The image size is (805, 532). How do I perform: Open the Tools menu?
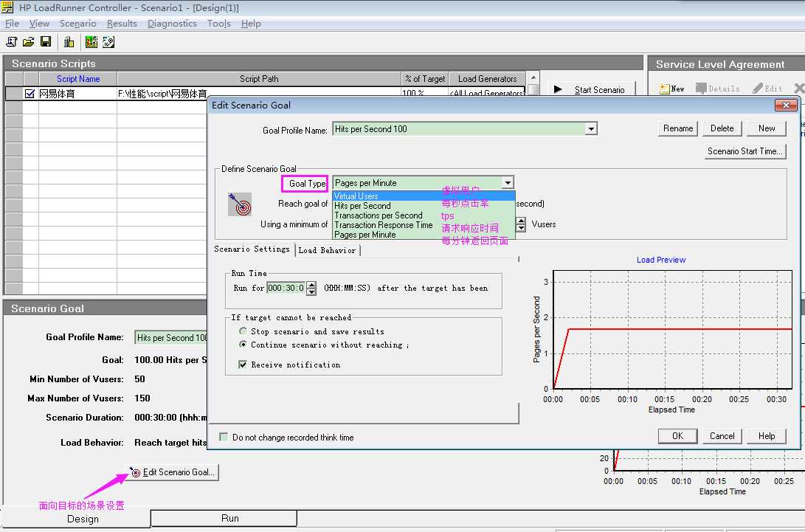tap(218, 24)
